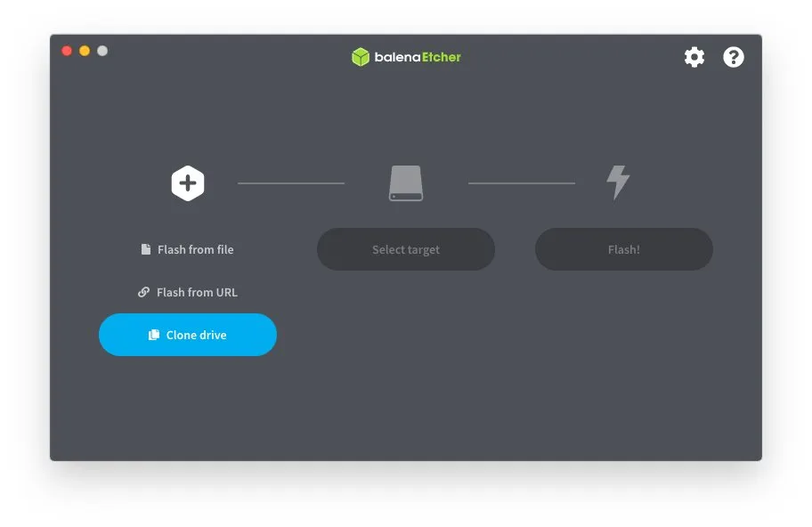Click the document icon beside Flash from file
Viewport: 812px width, 527px height.
coord(146,249)
